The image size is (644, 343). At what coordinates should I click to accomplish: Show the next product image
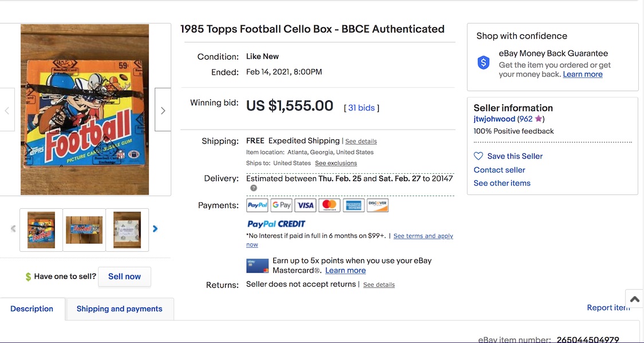pos(163,110)
